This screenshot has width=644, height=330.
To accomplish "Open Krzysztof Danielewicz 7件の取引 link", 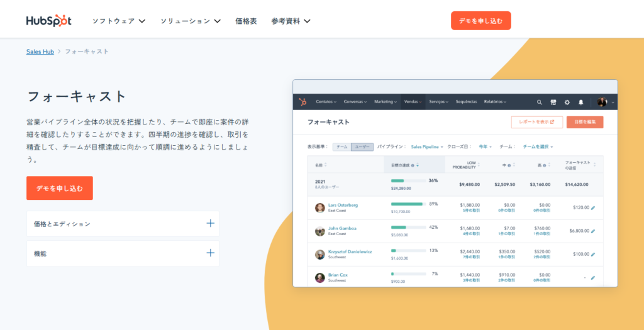I will coord(471,257).
